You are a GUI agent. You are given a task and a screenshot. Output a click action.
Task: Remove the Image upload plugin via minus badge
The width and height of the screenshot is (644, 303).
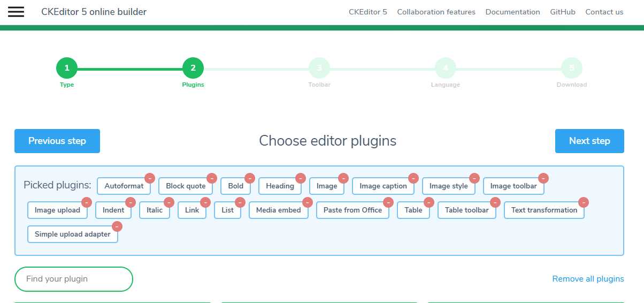click(87, 202)
